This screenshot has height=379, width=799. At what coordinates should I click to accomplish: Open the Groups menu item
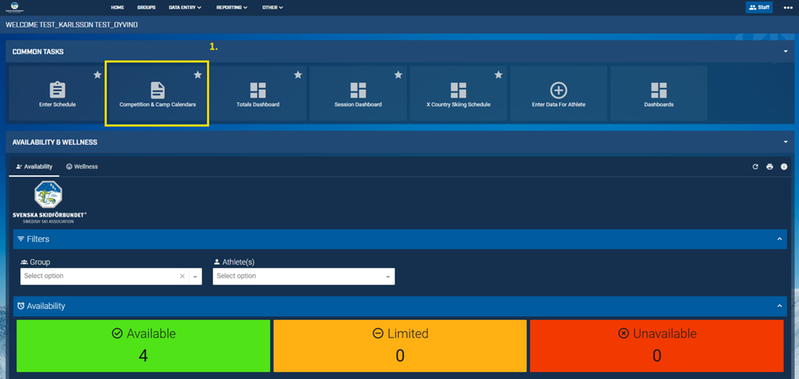tap(146, 8)
